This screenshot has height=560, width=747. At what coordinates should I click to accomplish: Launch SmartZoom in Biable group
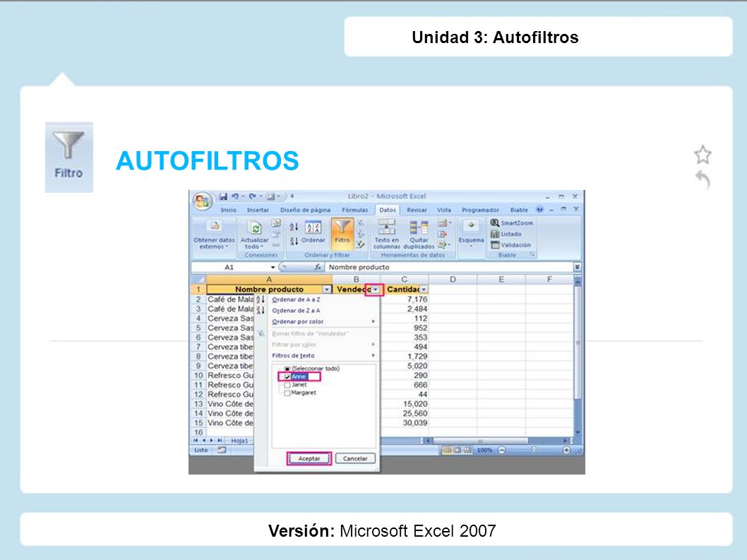(512, 222)
